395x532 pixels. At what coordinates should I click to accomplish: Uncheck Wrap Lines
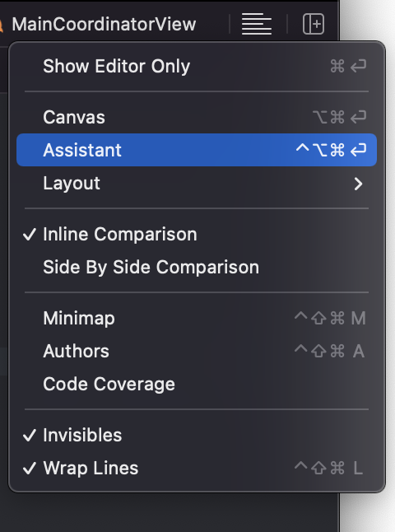coord(197,469)
